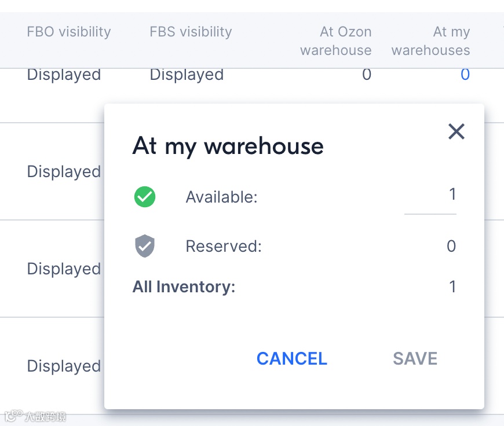Viewport: 504px width, 426px height.
Task: Click the Reserved quantity value in dialog
Action: (x=451, y=246)
